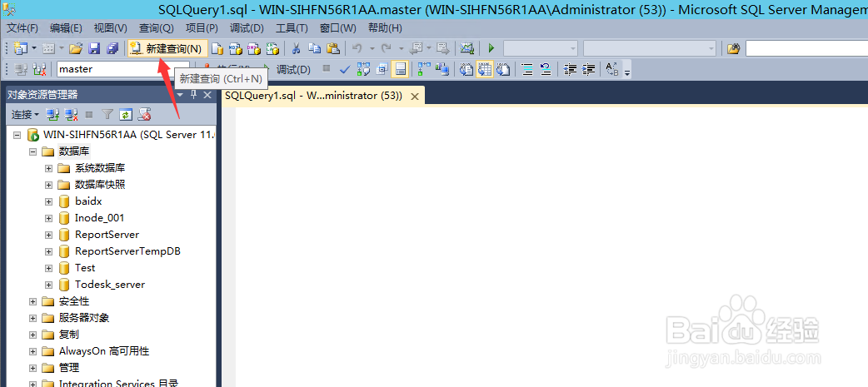Open the 项目(P) menu
Screen dimensions: 868x387
[x=202, y=27]
